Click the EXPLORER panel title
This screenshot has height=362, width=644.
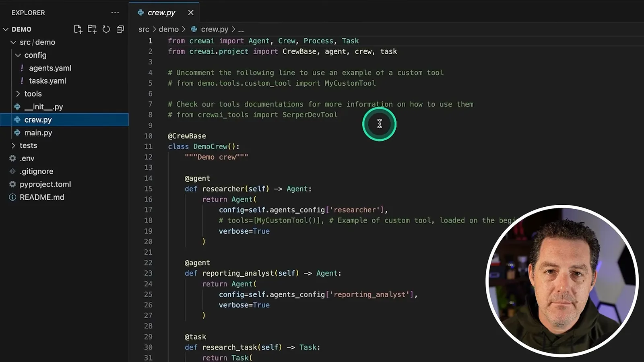28,12
